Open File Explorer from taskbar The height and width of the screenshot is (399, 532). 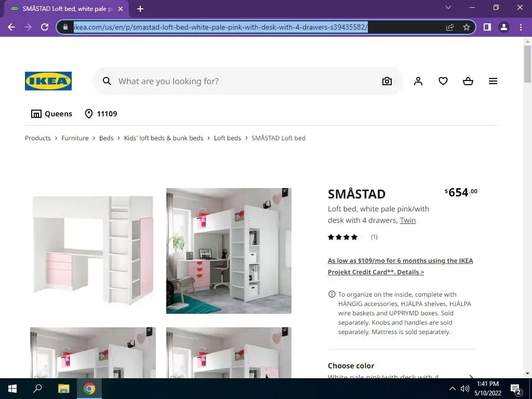pos(63,389)
